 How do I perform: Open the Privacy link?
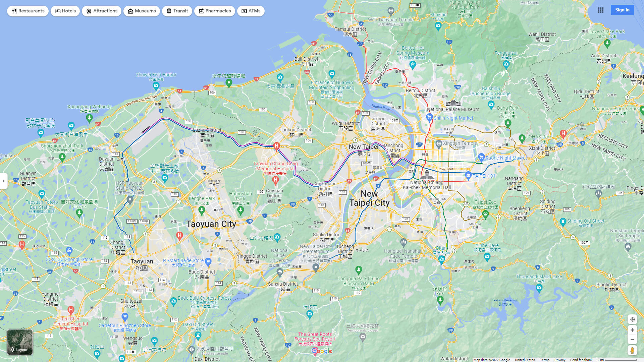pyautogui.click(x=560, y=360)
